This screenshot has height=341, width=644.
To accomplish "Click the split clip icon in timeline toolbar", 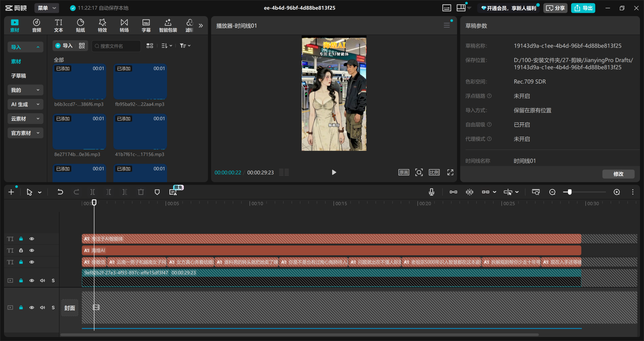I will click(x=93, y=192).
